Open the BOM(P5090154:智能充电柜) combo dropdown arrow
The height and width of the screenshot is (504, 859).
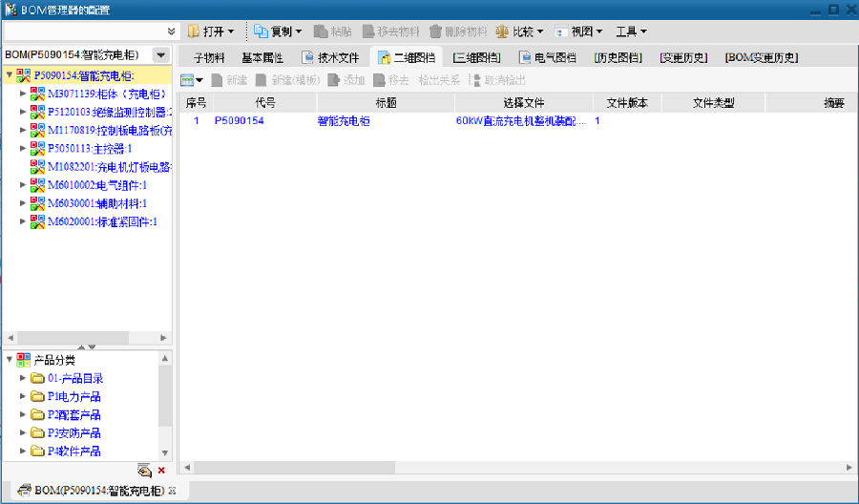pyautogui.click(x=161, y=54)
